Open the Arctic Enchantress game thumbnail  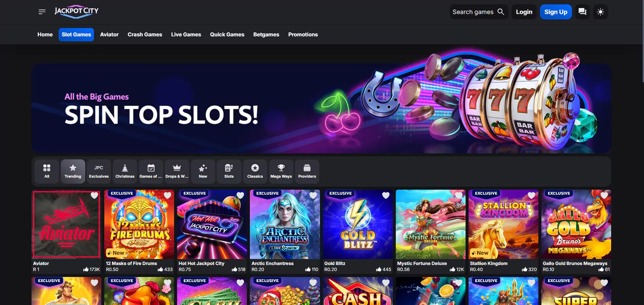coord(285,224)
